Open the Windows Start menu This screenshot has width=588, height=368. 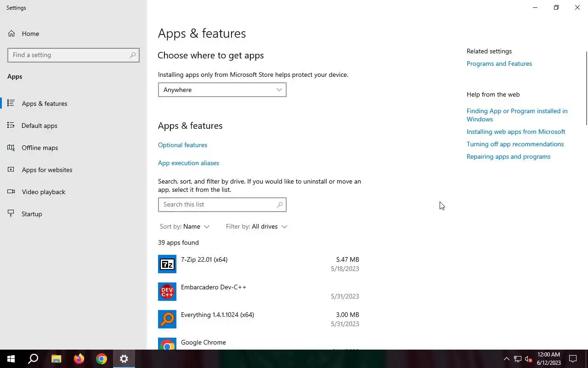tap(11, 359)
